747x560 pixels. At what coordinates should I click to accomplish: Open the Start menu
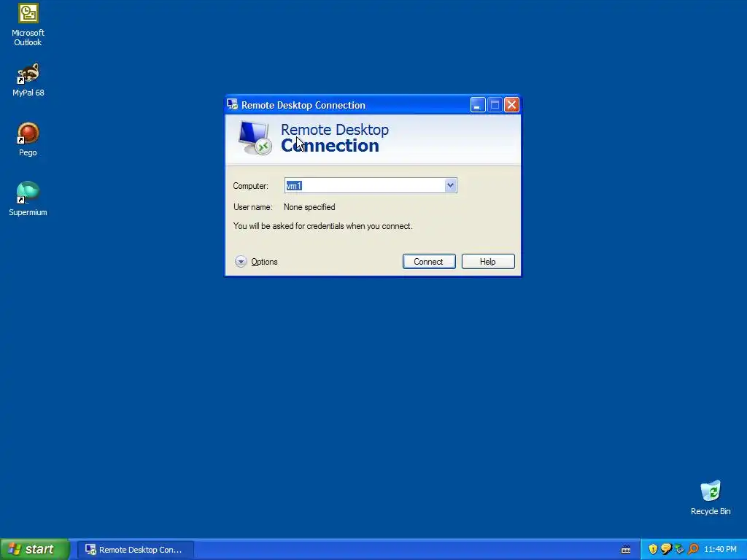[35, 549]
